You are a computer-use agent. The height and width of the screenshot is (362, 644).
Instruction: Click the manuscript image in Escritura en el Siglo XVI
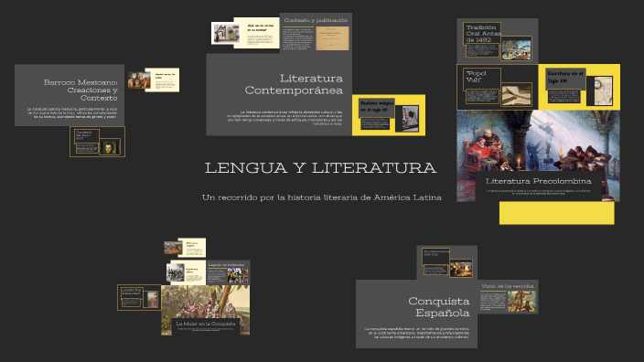coord(603,90)
